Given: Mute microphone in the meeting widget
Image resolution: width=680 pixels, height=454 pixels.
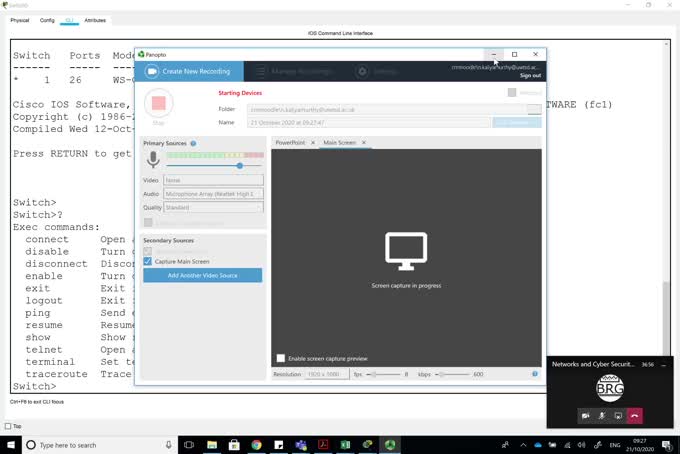Looking at the screenshot, I should pyautogui.click(x=602, y=415).
